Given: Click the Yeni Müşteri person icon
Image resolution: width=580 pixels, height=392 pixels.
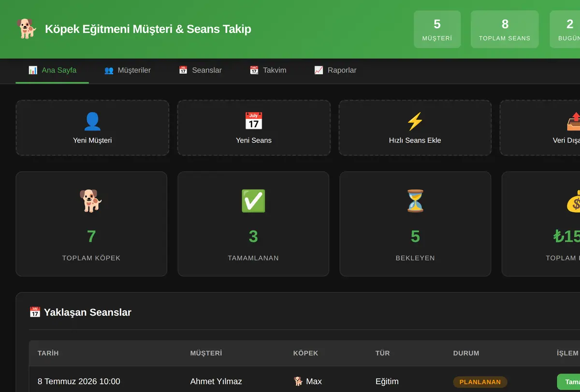Looking at the screenshot, I should pos(92,121).
